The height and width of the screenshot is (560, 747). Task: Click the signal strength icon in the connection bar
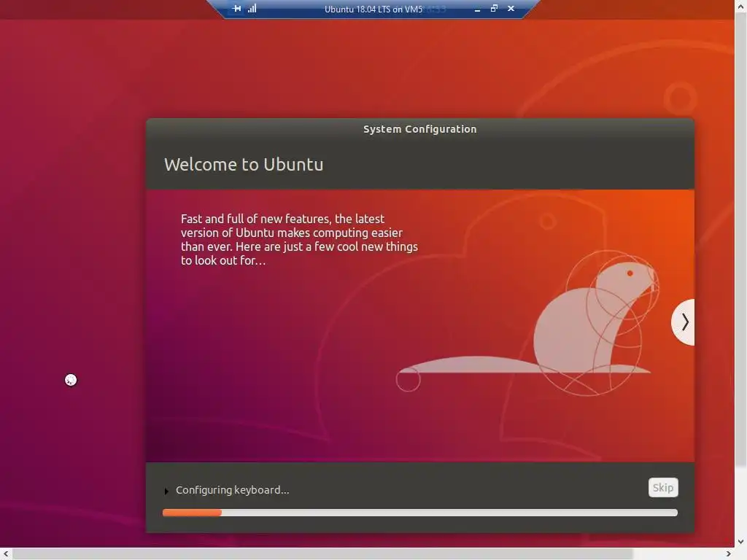point(252,9)
